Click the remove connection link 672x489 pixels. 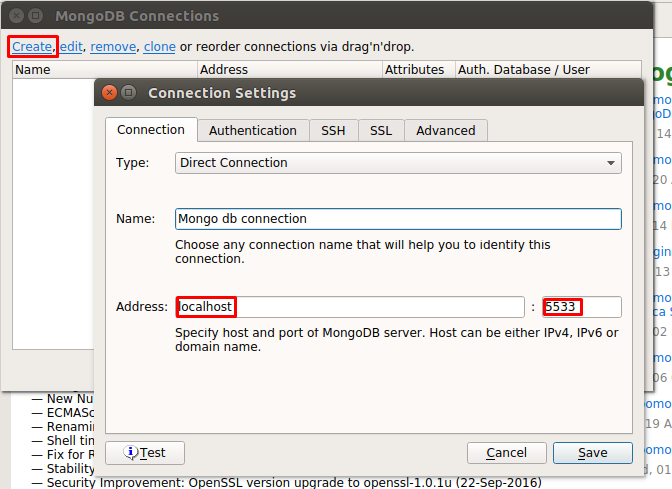(x=113, y=46)
